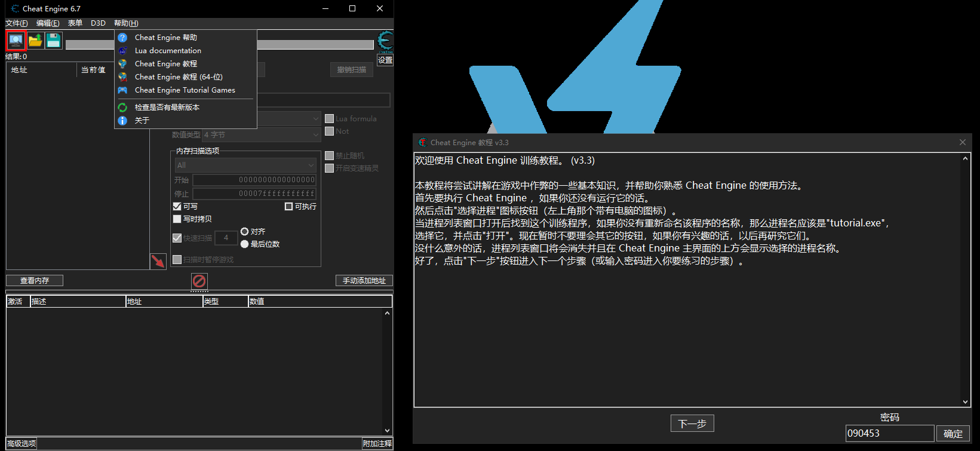Click 确定 button next to password
The image size is (980, 451).
(x=953, y=434)
